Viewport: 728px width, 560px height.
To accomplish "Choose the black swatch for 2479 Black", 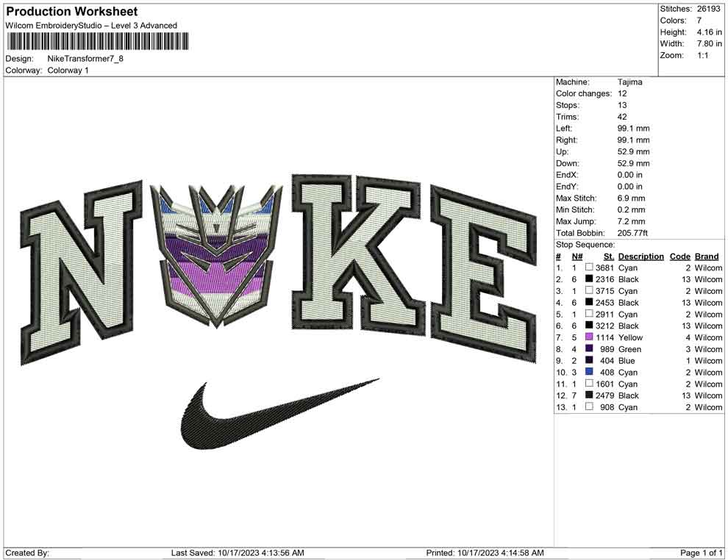I will 589,395.
